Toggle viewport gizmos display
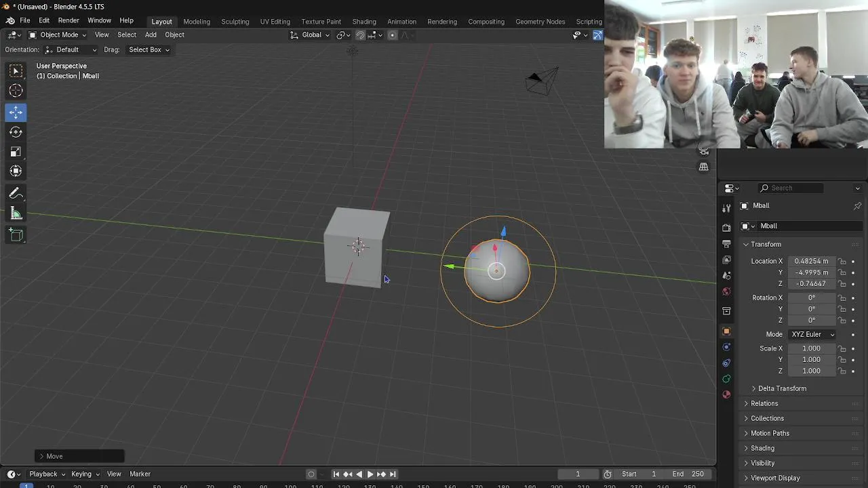 [597, 35]
